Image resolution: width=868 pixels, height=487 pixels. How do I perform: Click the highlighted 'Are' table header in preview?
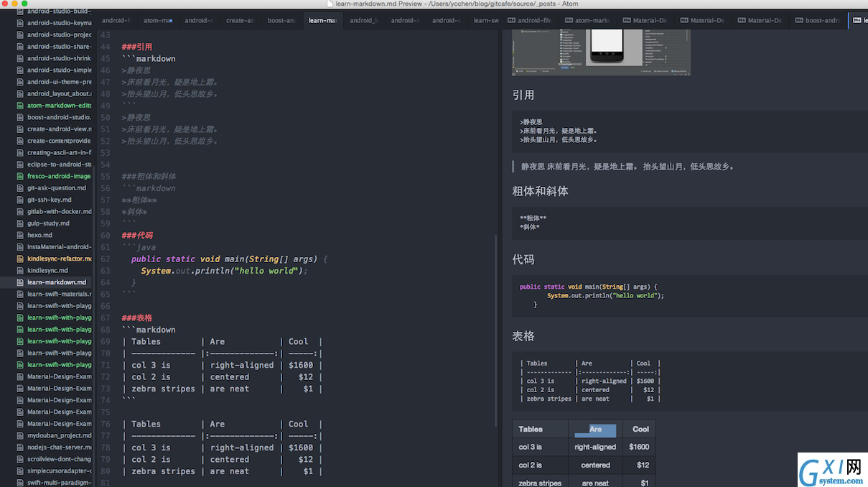(x=595, y=430)
